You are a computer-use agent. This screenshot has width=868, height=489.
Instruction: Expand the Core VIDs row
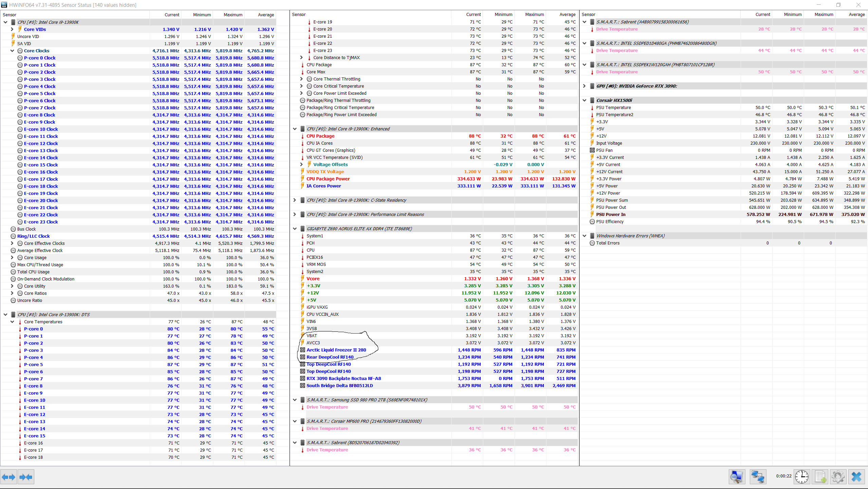click(12, 30)
